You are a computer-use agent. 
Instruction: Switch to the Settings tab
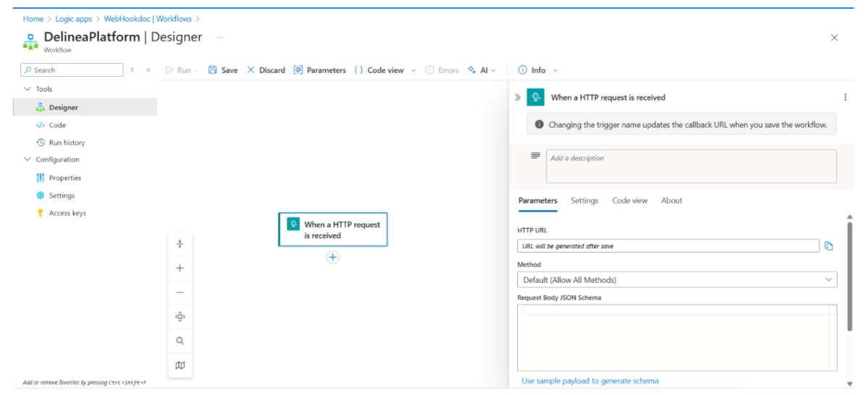[584, 200]
